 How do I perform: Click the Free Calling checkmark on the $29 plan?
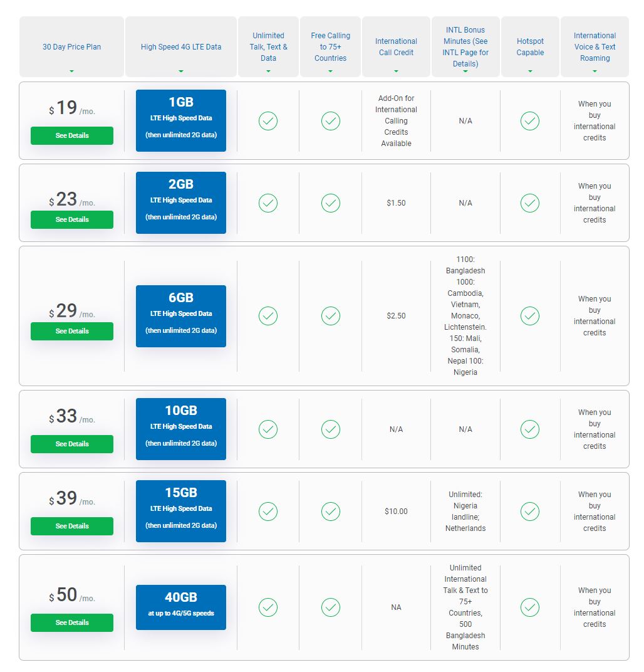click(331, 316)
